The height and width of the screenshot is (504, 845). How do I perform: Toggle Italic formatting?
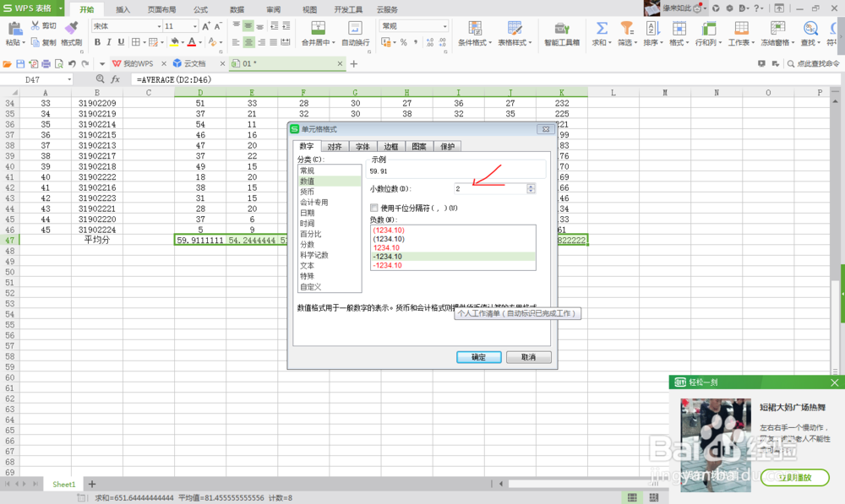click(109, 42)
